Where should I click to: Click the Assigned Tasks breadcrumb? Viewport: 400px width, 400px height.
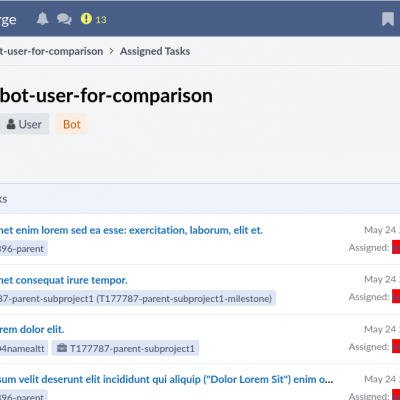pyautogui.click(x=155, y=51)
